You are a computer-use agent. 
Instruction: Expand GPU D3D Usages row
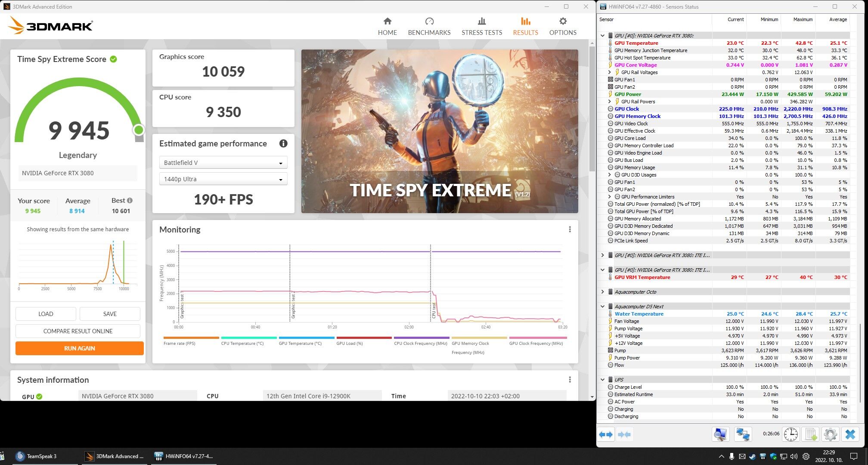[609, 175]
